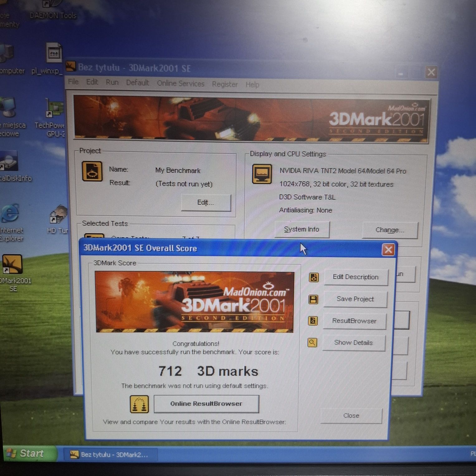
Task: Click the Edit Description icon
Action: (314, 277)
